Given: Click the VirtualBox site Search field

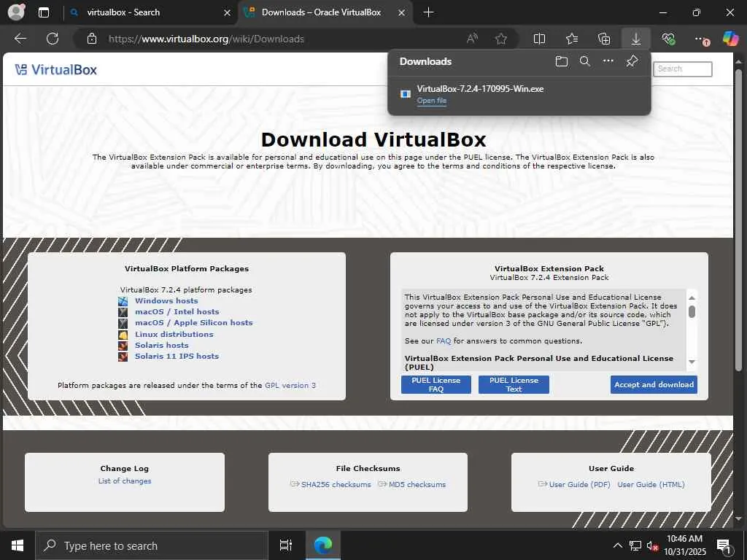Looking at the screenshot, I should coord(682,69).
